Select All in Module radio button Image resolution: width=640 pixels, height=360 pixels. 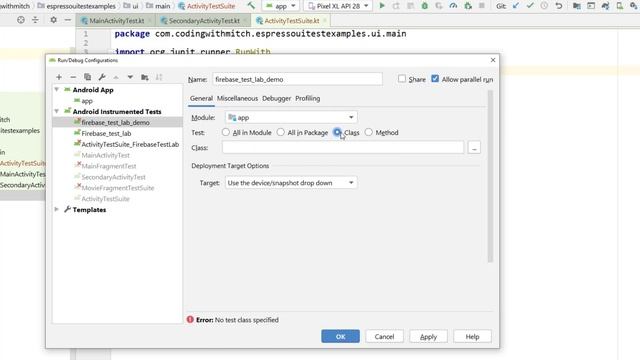pyautogui.click(x=226, y=132)
